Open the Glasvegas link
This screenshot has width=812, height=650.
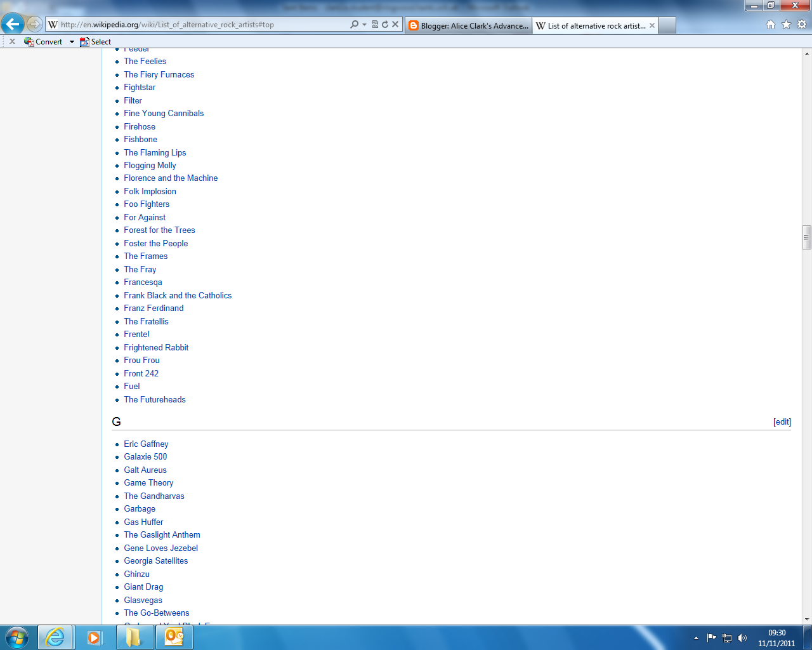click(x=143, y=600)
